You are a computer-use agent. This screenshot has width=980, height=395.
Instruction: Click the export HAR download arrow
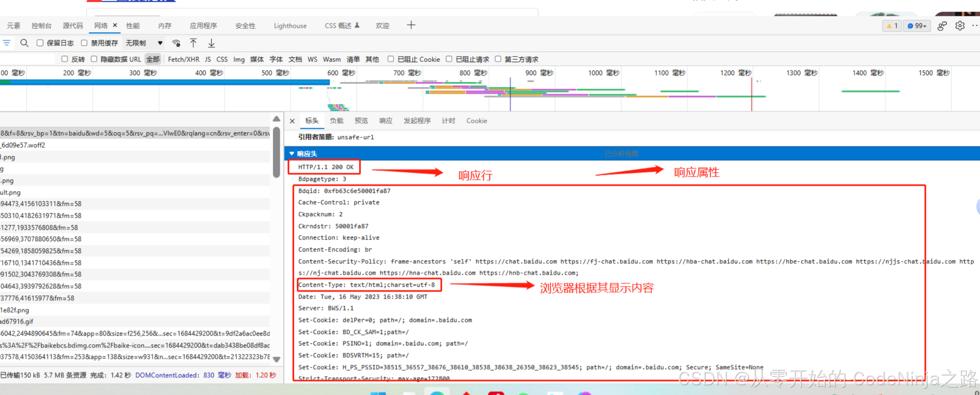point(211,43)
